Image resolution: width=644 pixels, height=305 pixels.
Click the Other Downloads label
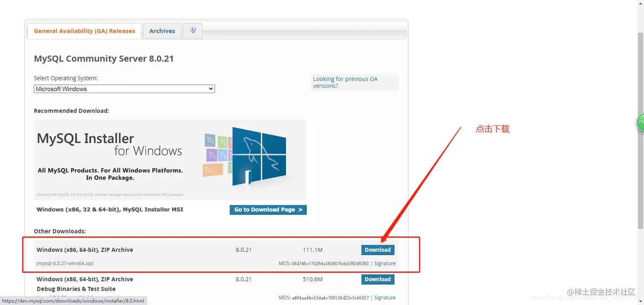click(x=60, y=231)
